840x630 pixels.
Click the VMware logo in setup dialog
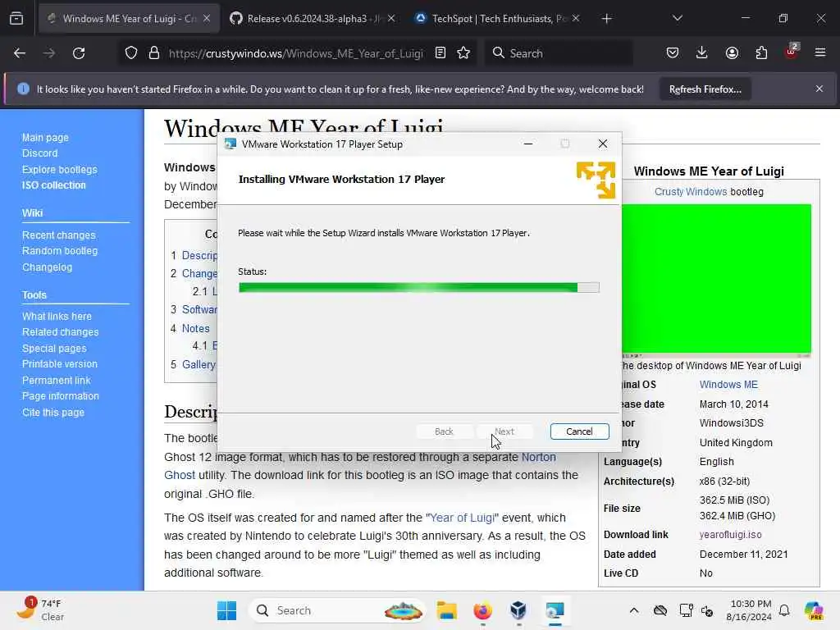click(596, 180)
